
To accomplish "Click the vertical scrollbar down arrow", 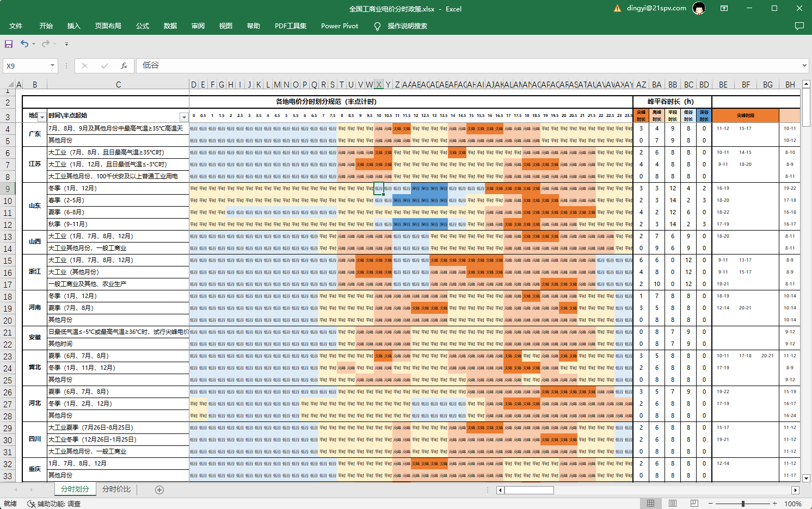I will 807,479.
